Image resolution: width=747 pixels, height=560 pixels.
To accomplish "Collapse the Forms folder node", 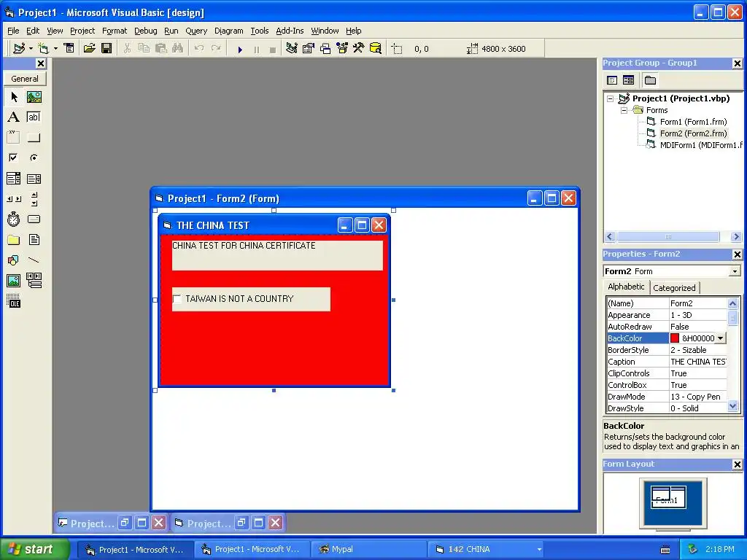I will (x=624, y=111).
